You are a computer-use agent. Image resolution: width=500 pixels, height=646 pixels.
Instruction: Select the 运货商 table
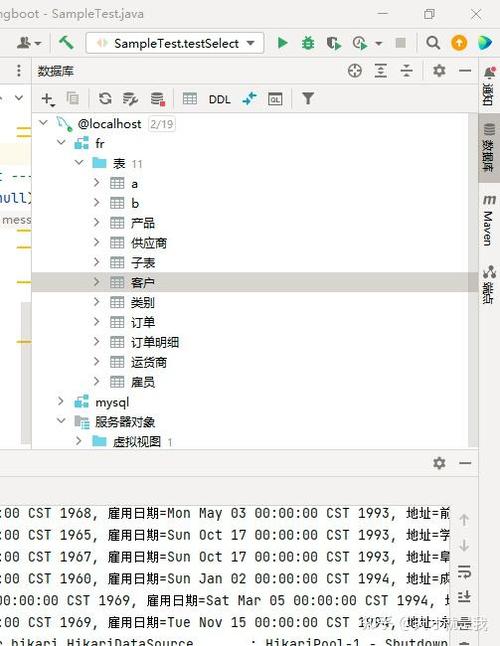tap(149, 362)
